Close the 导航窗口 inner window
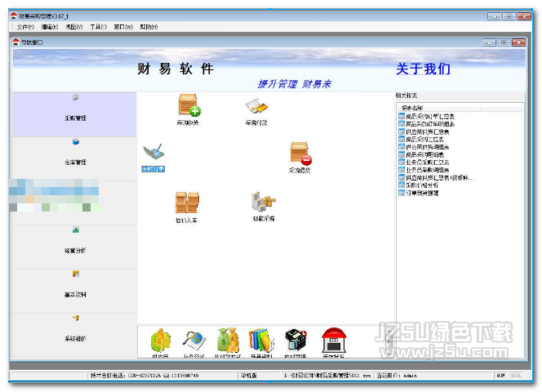 point(519,42)
